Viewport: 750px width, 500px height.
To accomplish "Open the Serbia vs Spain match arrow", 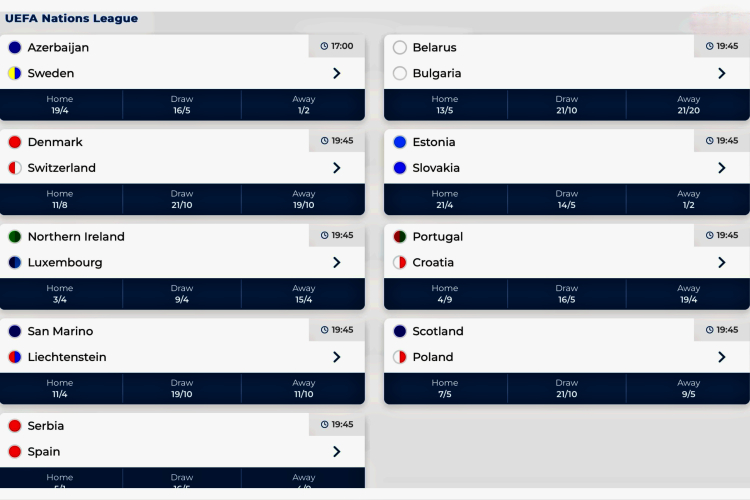I will [x=337, y=451].
